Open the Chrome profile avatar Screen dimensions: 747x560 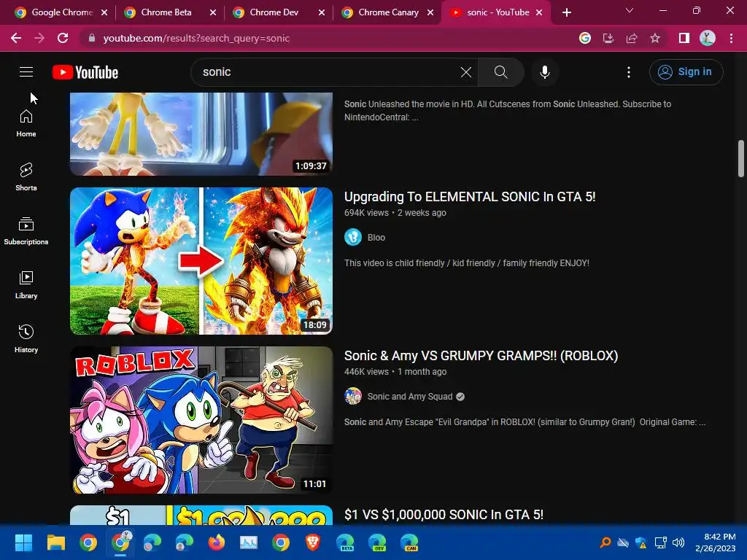(708, 38)
